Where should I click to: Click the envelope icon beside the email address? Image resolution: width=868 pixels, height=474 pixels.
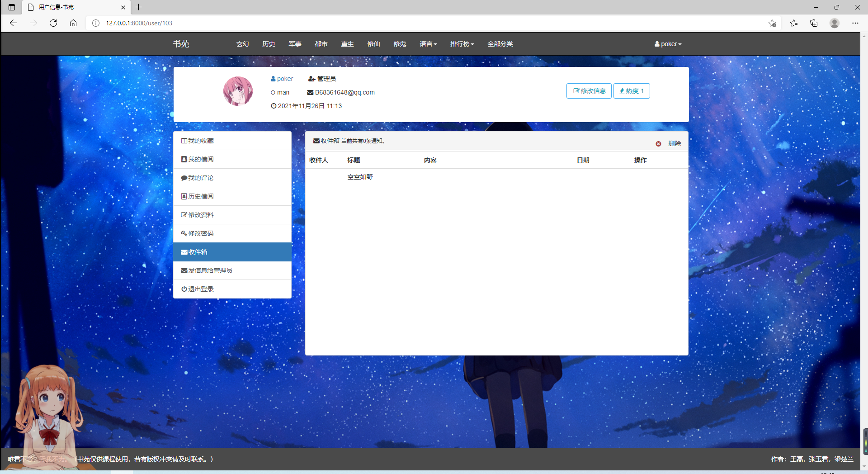(x=310, y=92)
